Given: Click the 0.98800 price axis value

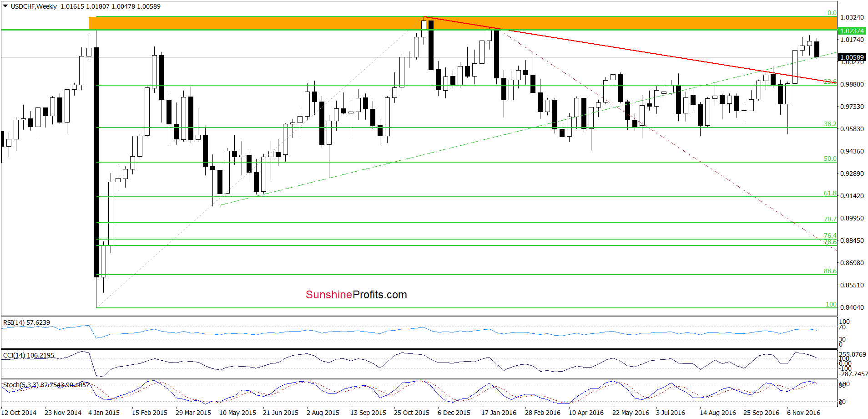Looking at the screenshot, I should tap(852, 84).
